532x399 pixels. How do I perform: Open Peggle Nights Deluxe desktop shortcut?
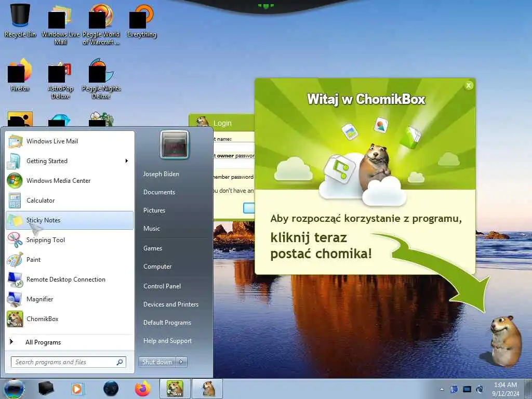pyautogui.click(x=101, y=79)
